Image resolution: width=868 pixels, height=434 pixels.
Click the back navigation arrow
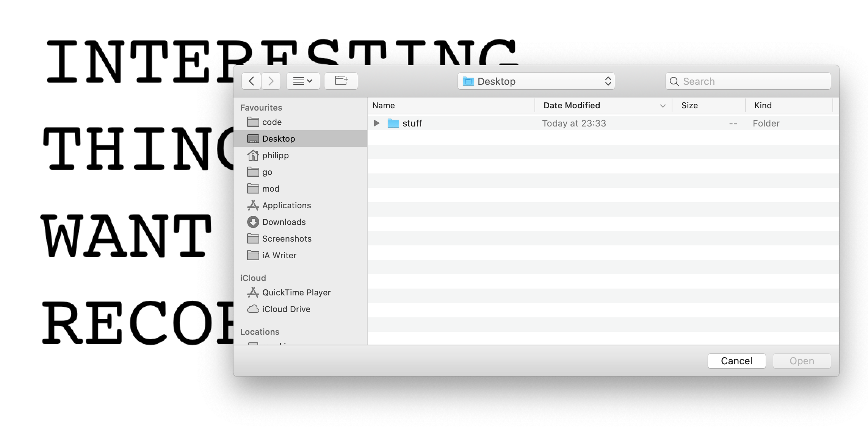pos(251,81)
